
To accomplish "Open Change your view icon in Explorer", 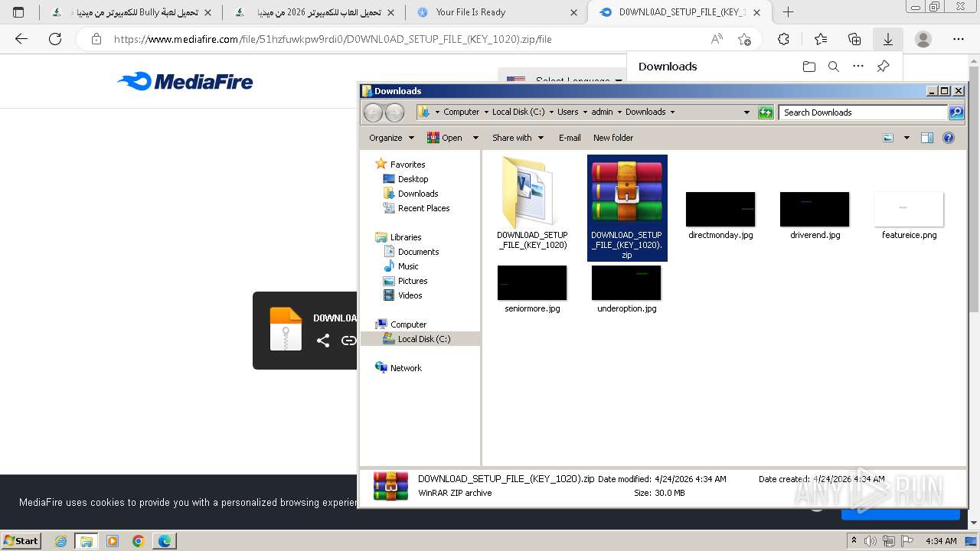I will pos(888,138).
